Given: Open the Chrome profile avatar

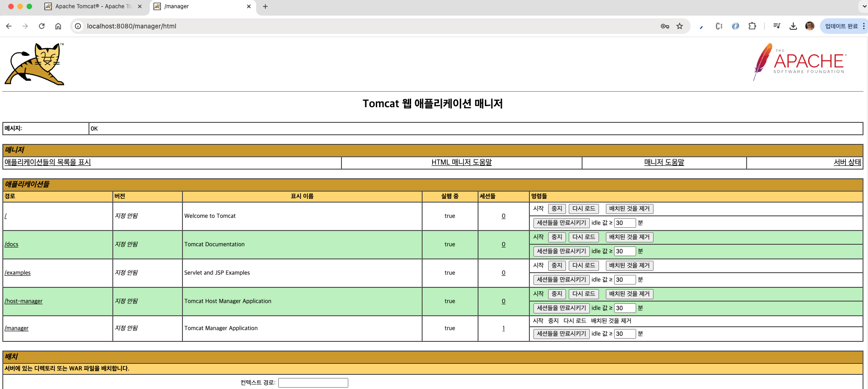Looking at the screenshot, I should click(810, 26).
